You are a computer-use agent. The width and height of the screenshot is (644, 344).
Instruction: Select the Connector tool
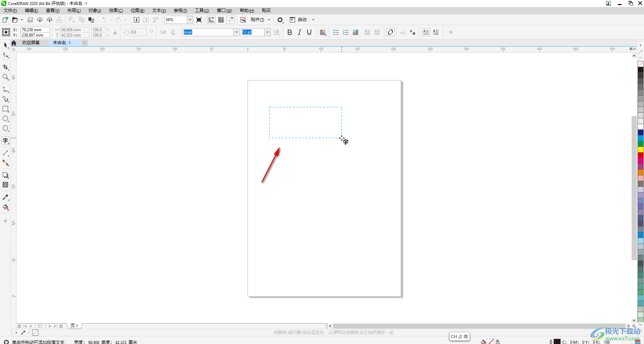[x=5, y=163]
